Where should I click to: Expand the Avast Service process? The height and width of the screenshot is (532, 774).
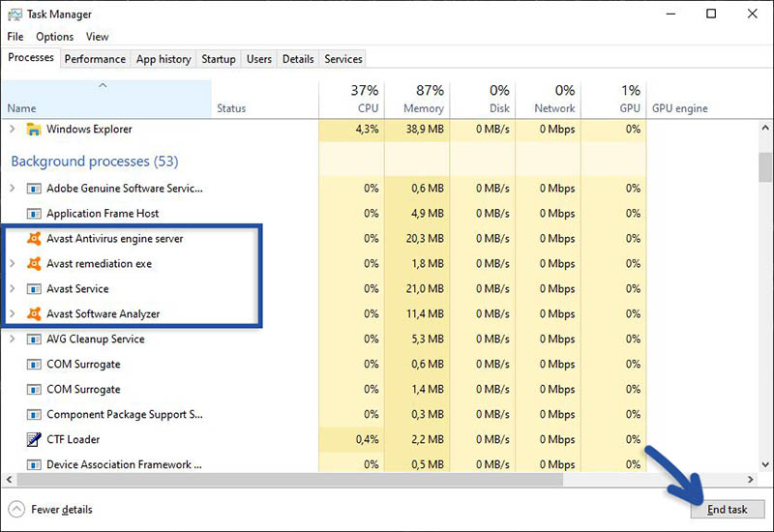(13, 288)
